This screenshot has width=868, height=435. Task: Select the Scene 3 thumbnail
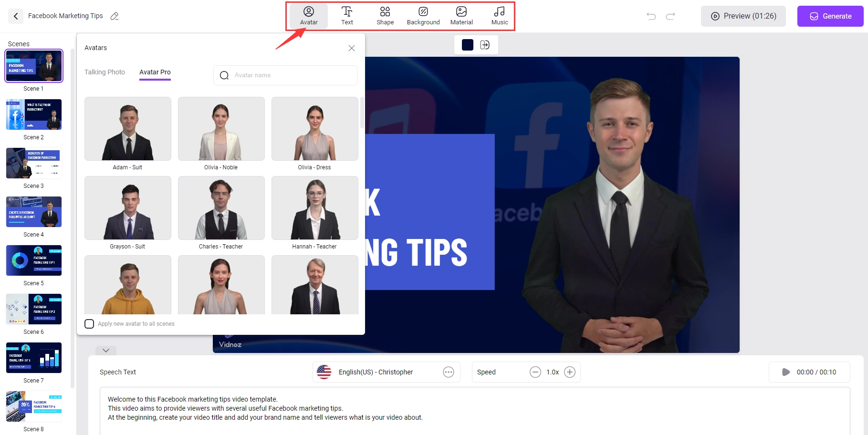34,163
